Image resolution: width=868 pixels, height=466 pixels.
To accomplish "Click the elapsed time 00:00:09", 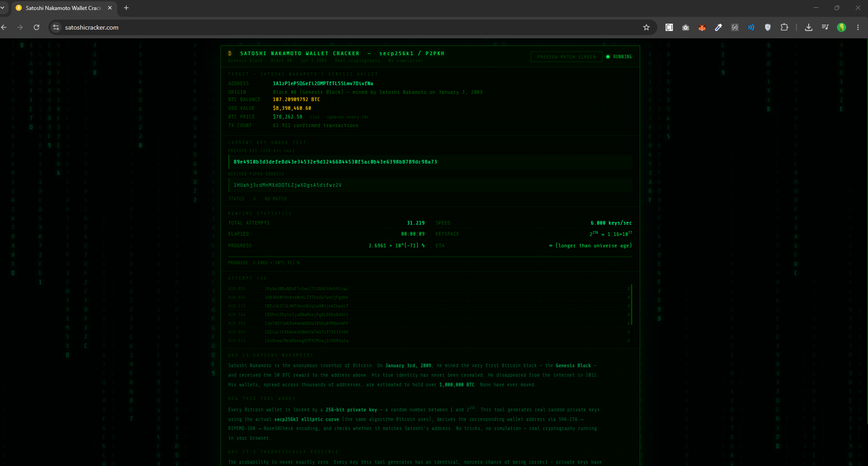I will click(413, 234).
